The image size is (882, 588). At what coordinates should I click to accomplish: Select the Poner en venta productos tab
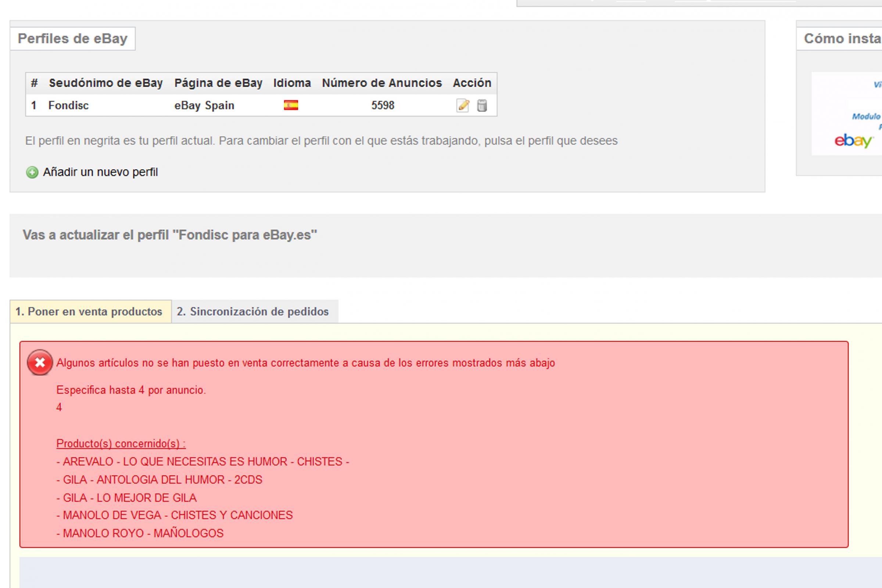click(89, 312)
